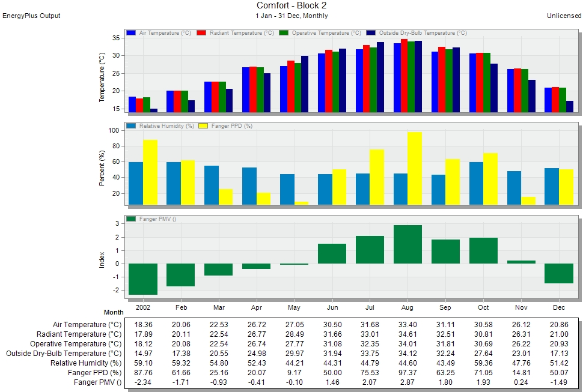The width and height of the screenshot is (583, 392).
Task: Click the 'Relative Humidity (%)' table row label
Action: pos(86,363)
